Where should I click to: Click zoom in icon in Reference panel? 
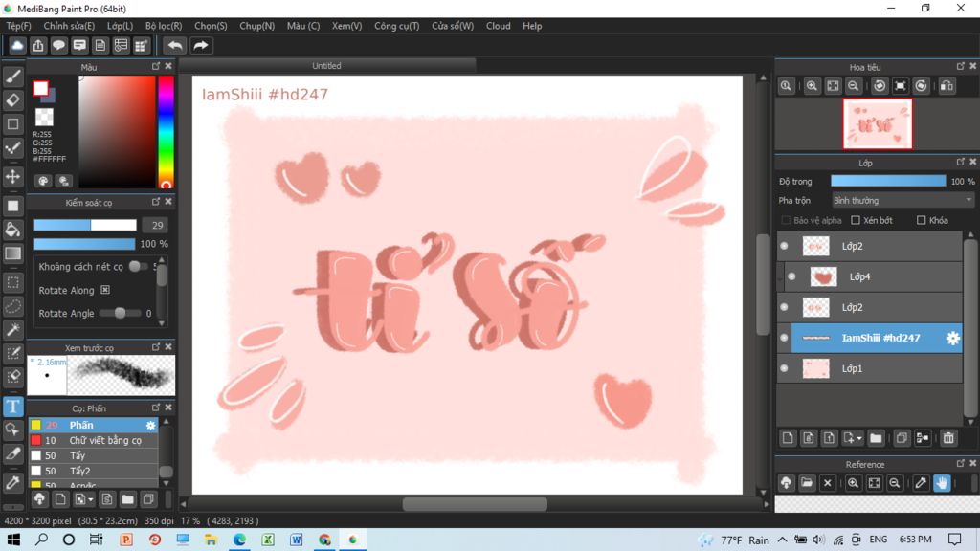pyautogui.click(x=853, y=483)
